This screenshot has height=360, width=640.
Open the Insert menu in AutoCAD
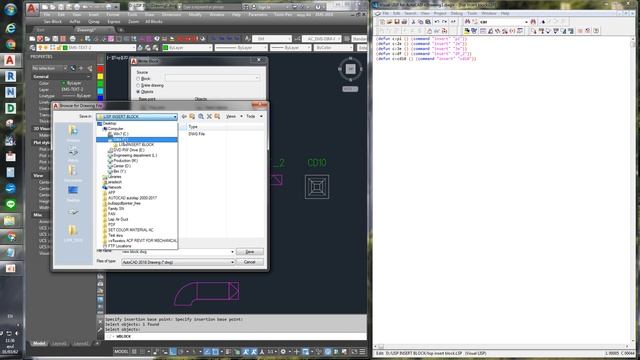tap(93, 15)
